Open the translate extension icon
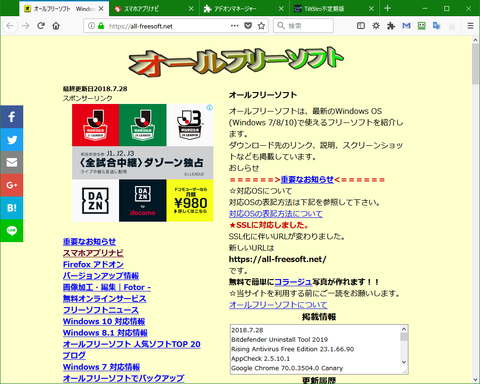Viewport: 480px width, 384px height. click(437, 26)
